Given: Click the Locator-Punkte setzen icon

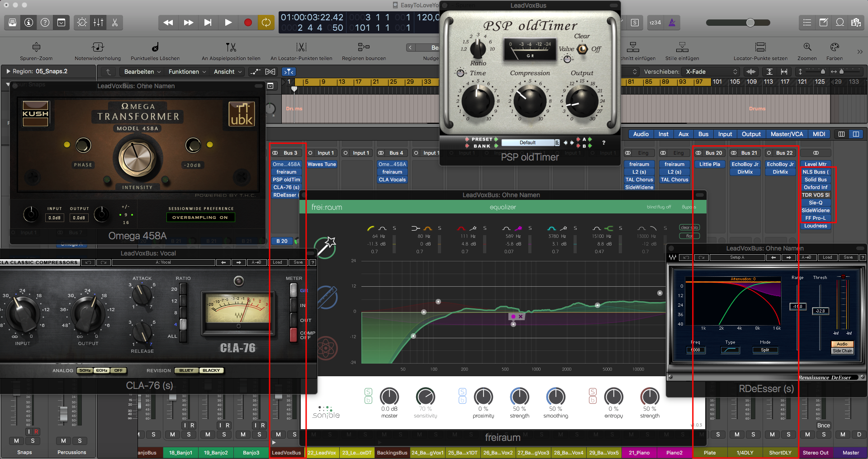Looking at the screenshot, I should tap(760, 47).
